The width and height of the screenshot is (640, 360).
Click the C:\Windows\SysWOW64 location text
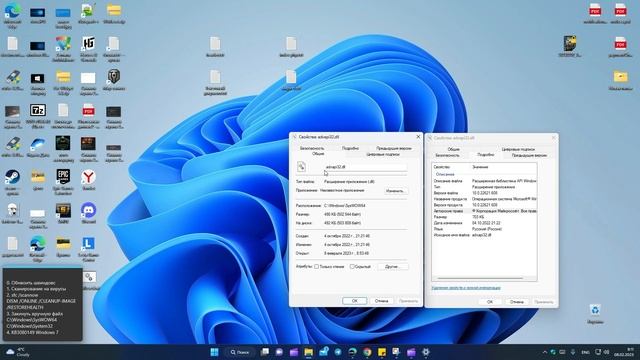click(344, 206)
